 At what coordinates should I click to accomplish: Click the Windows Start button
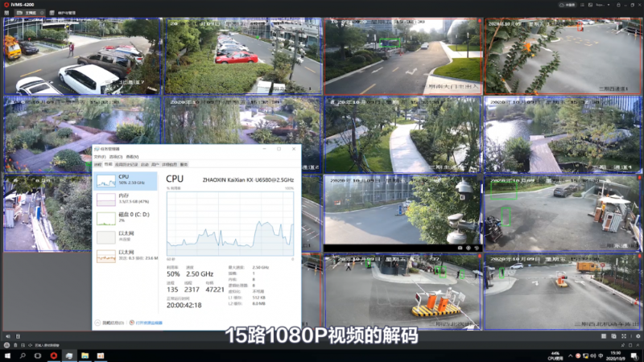[x=7, y=355]
